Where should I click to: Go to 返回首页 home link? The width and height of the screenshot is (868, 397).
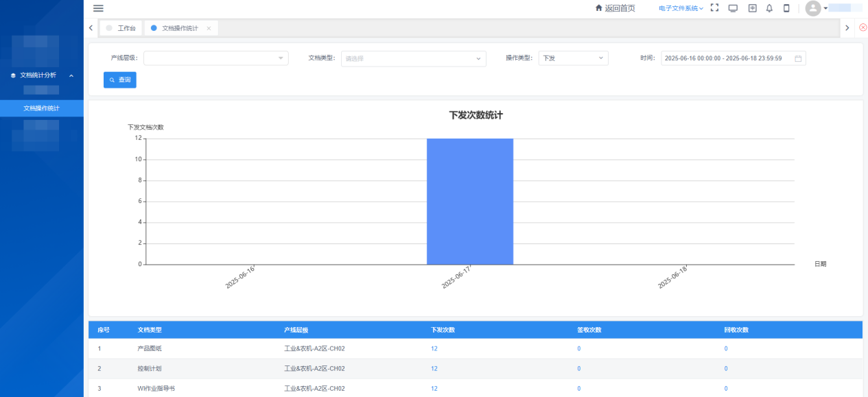pyautogui.click(x=615, y=8)
